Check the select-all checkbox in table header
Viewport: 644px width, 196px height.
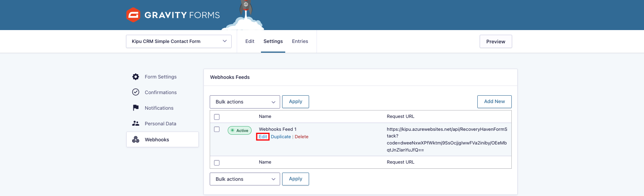[217, 117]
